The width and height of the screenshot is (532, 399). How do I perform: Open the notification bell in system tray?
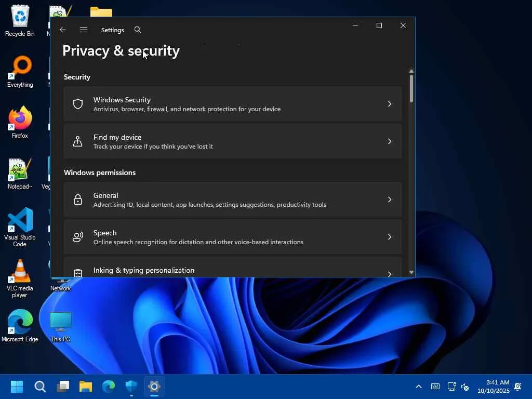(518, 387)
